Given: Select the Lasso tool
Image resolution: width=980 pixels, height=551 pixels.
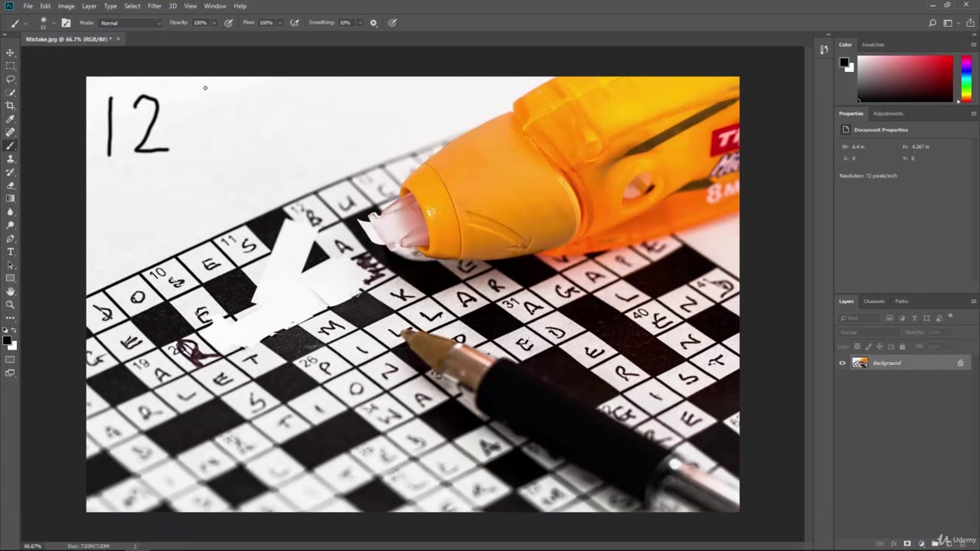Looking at the screenshot, I should pyautogui.click(x=11, y=79).
